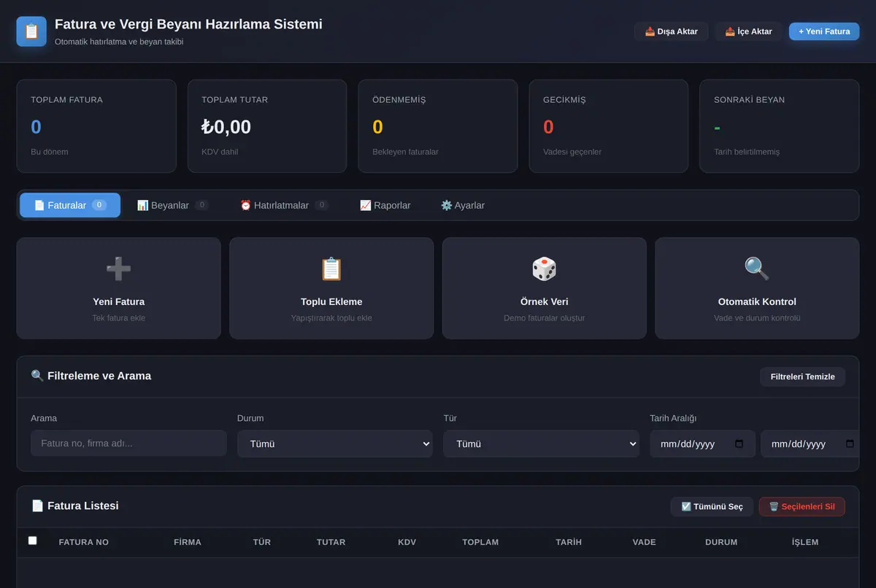Click the Seçilenleri Sil button

pos(802,506)
